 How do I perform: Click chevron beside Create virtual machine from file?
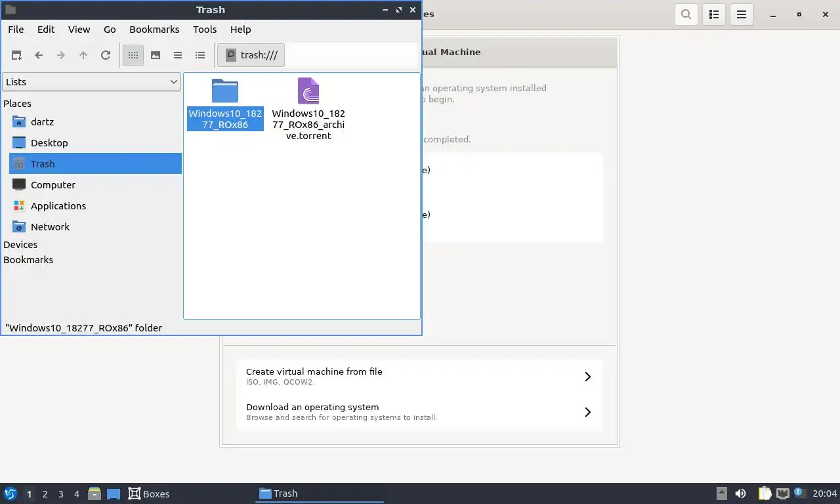click(587, 377)
